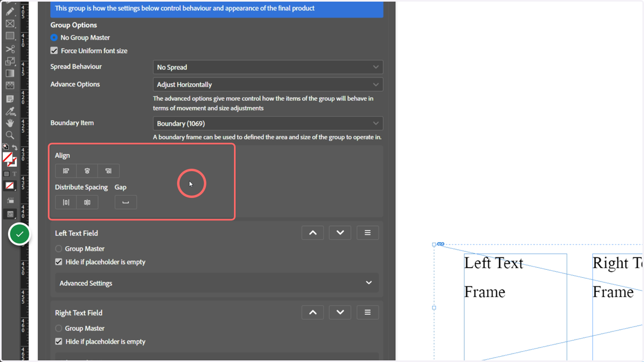Toggle the screen mode icon
644x362 pixels.
[x=10, y=214]
